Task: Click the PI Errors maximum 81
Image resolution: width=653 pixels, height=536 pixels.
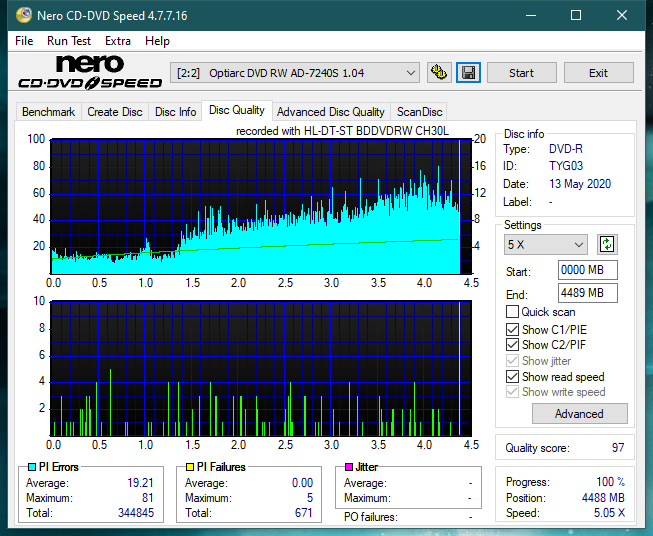Action: (147, 498)
